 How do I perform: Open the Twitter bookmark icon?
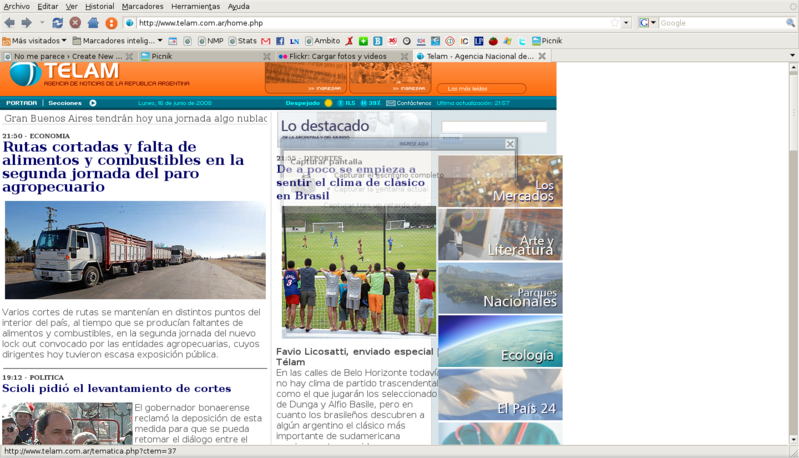point(522,41)
